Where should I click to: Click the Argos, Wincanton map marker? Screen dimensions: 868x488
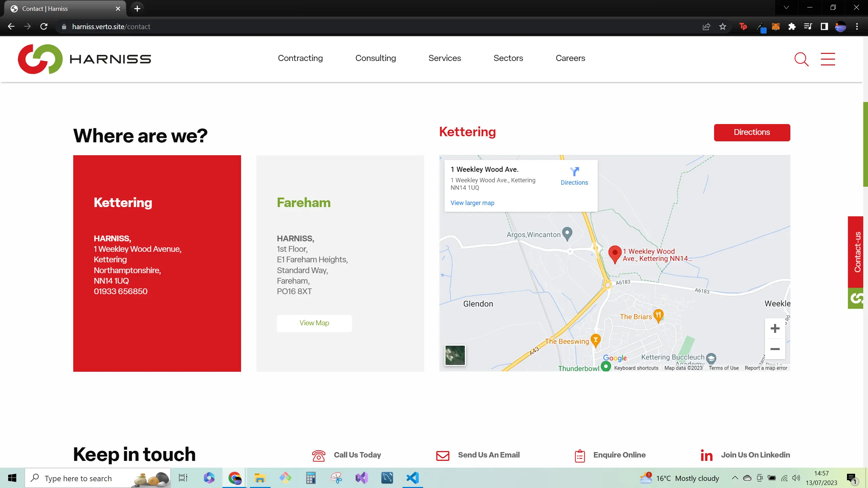[x=567, y=233]
